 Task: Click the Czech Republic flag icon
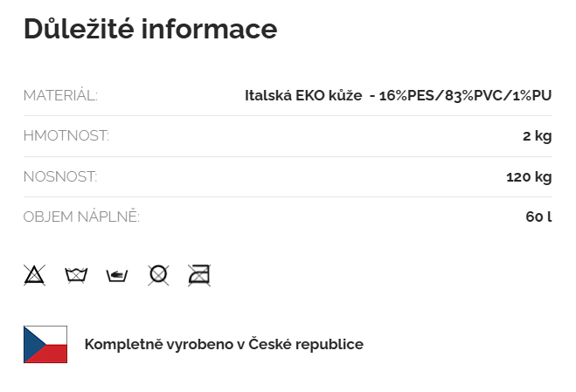45,344
